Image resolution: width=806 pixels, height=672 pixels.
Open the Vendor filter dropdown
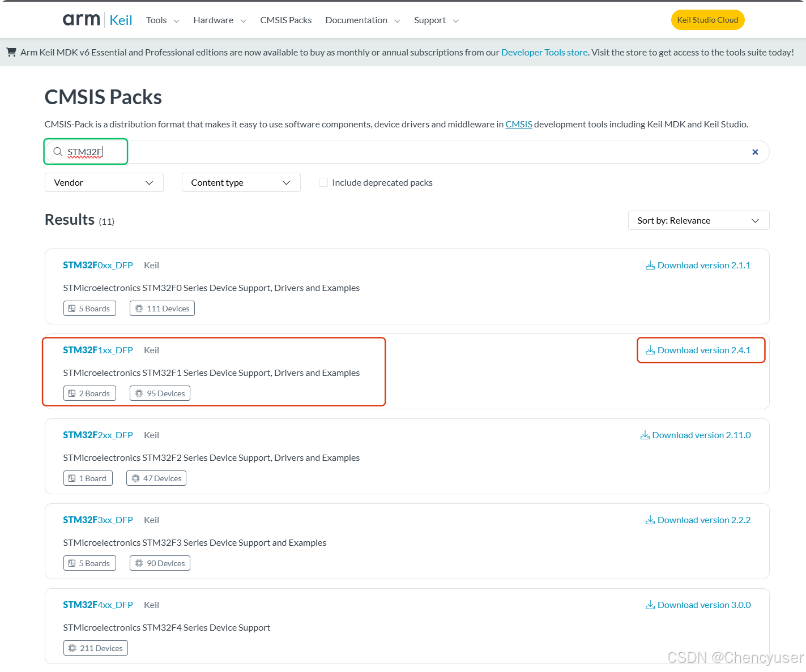[x=104, y=182]
